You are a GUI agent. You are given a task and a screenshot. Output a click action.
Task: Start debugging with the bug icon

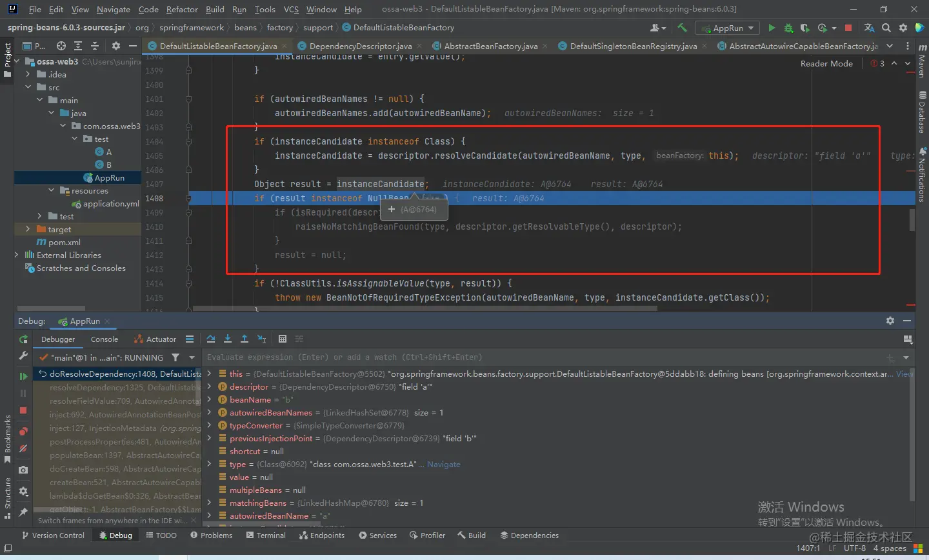(x=788, y=28)
